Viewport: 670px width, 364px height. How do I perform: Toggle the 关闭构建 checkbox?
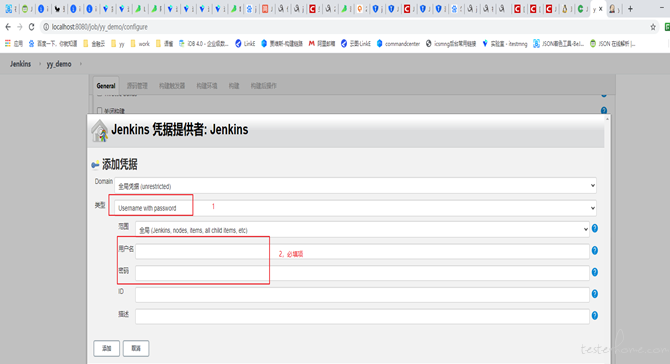click(x=100, y=111)
